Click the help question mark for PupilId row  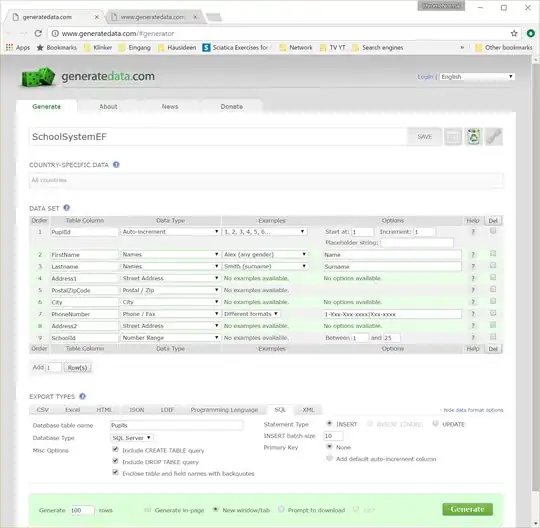[473, 232]
